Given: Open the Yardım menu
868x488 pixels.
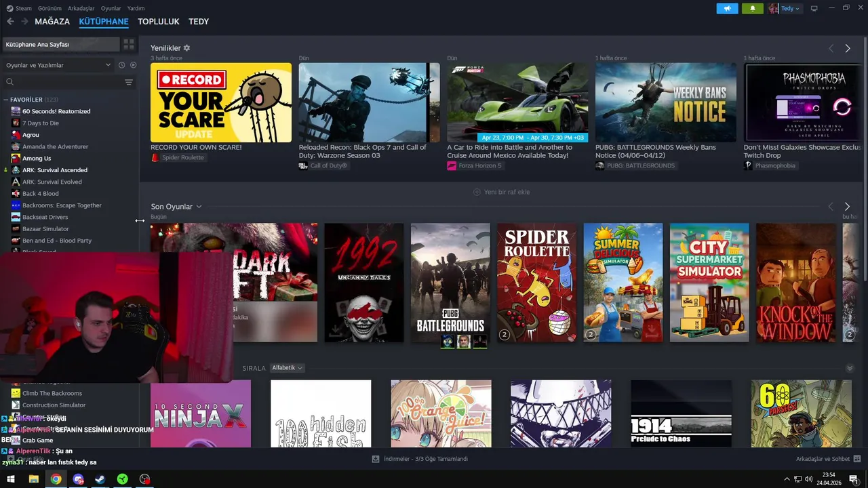Looking at the screenshot, I should tap(136, 9).
